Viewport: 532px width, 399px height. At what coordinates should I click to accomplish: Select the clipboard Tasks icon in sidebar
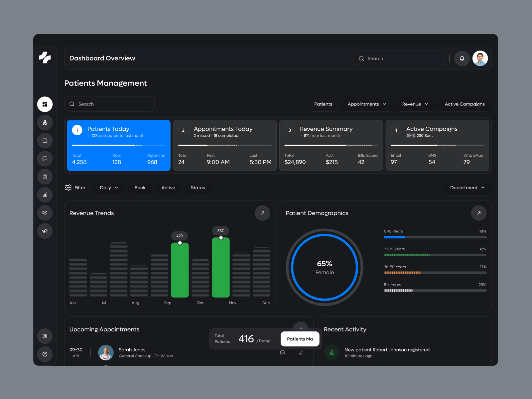coord(45,177)
